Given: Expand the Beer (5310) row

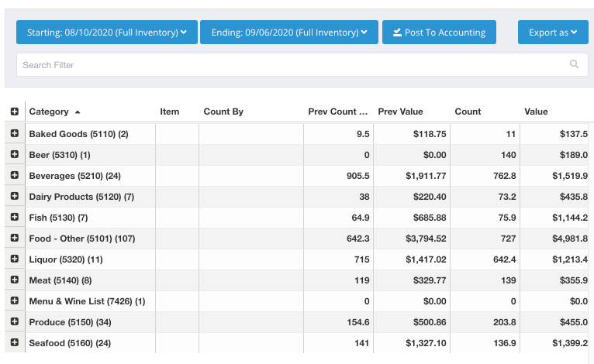Looking at the screenshot, I should (15, 155).
